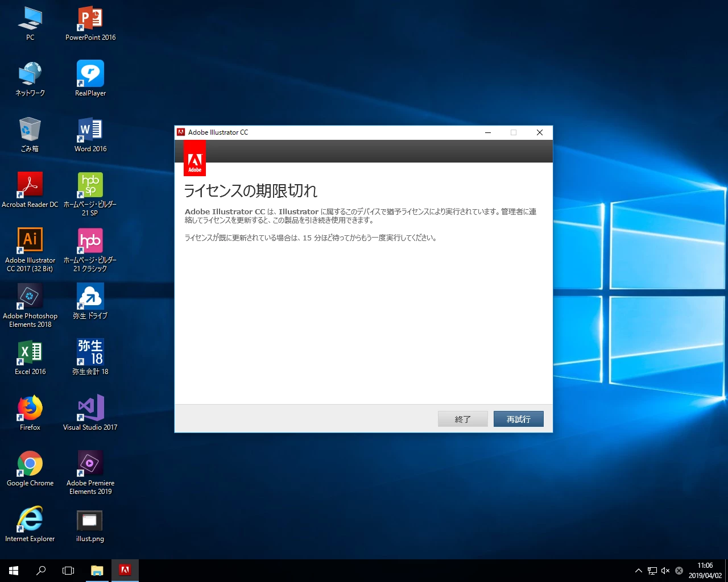Select ホームページ・ビルダー 21 クラシック shortcut
Image resolution: width=728 pixels, height=582 pixels.
(x=90, y=249)
